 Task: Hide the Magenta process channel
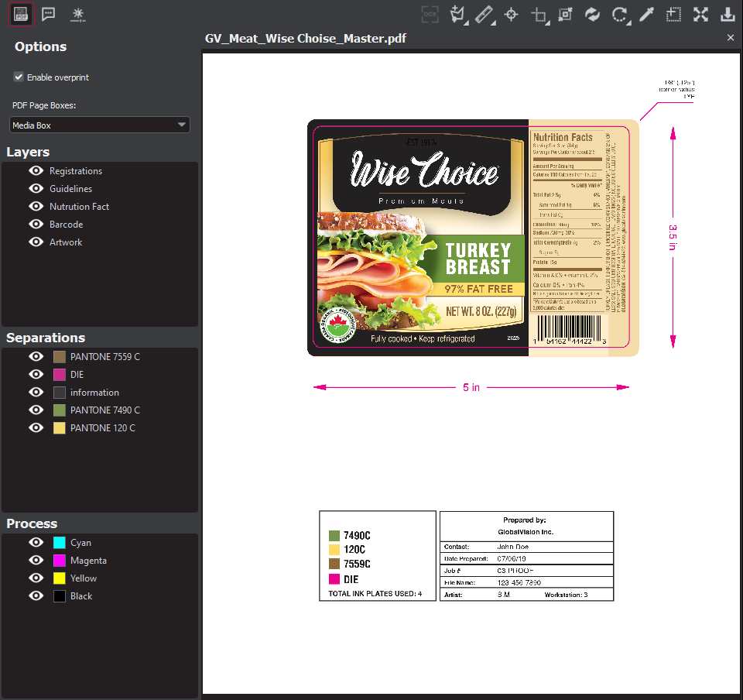tap(36, 561)
